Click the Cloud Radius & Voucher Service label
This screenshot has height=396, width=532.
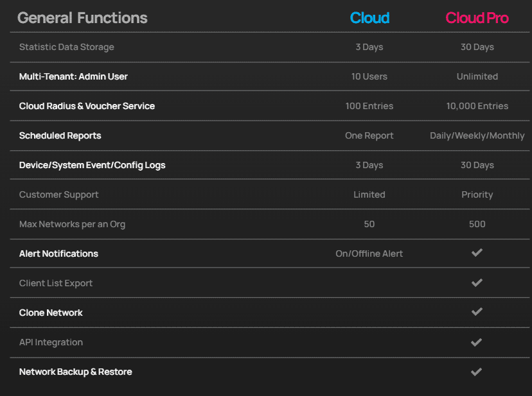coord(87,106)
